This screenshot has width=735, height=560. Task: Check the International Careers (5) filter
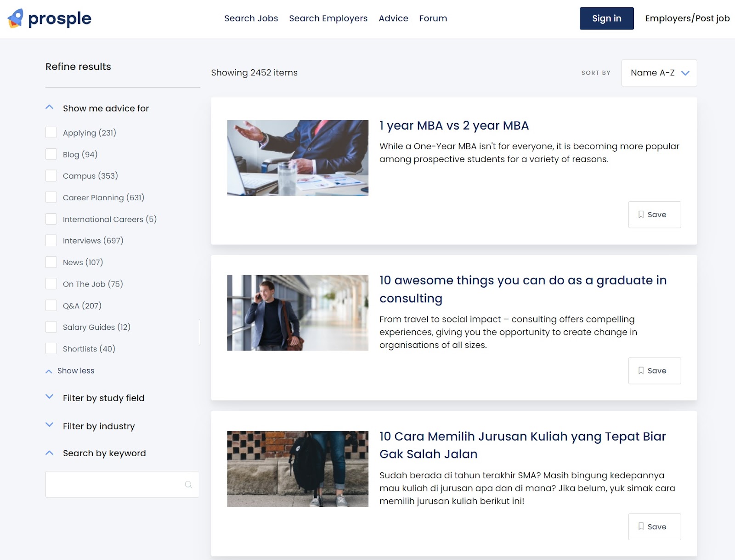coord(51,219)
